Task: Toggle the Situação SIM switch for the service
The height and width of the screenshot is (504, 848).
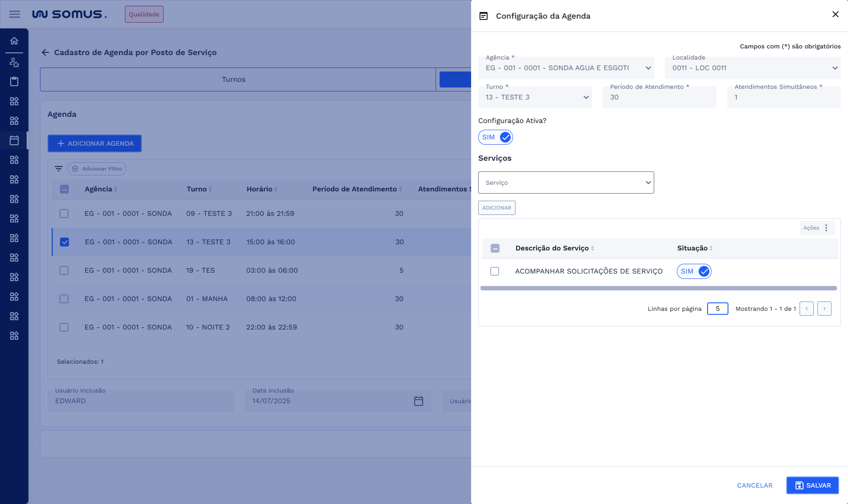Action: 694,271
